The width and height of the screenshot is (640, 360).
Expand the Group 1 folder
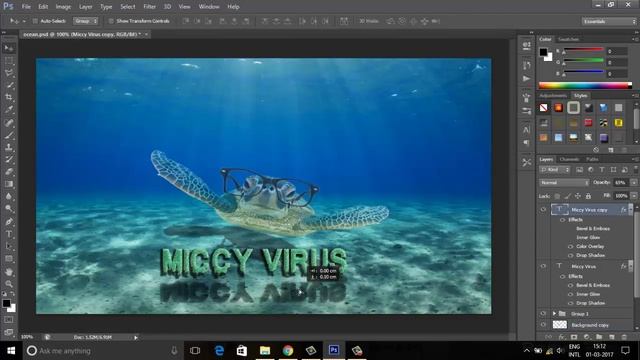[x=554, y=313]
